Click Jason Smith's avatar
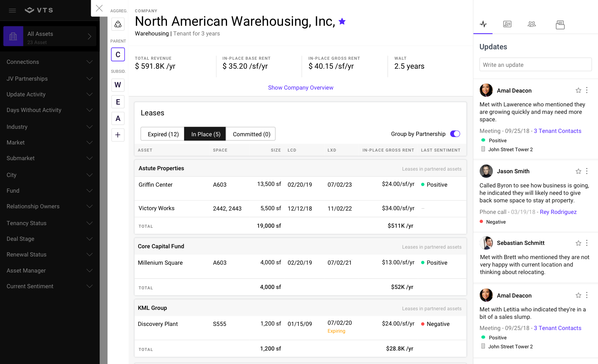The height and width of the screenshot is (364, 598). (x=486, y=171)
